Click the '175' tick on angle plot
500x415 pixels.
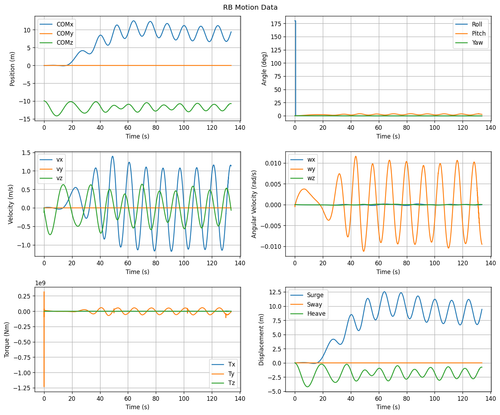tap(277, 23)
